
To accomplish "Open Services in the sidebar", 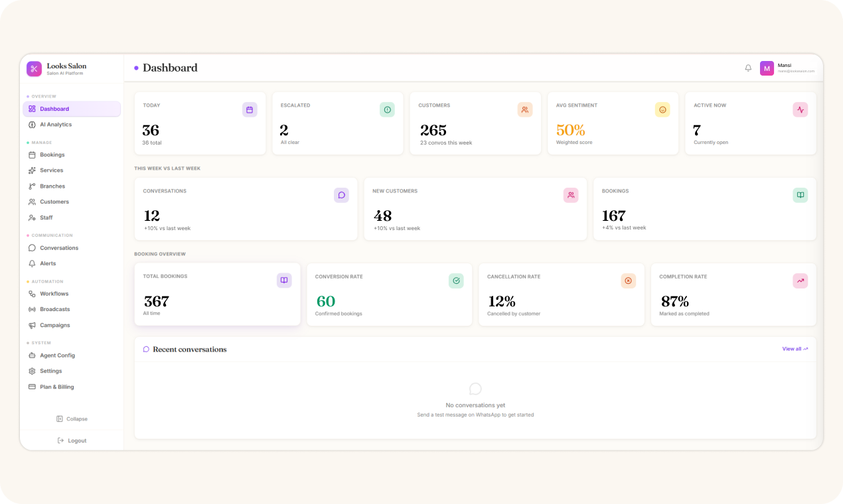I will (72, 170).
